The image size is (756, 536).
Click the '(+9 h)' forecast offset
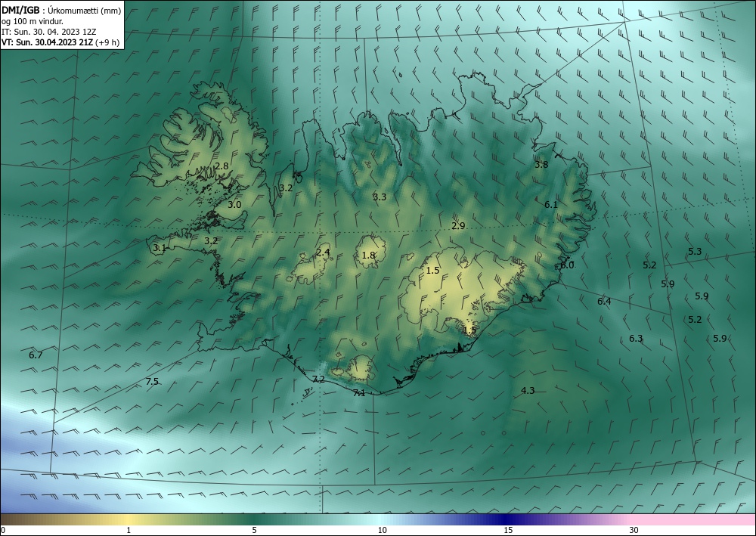click(x=107, y=42)
